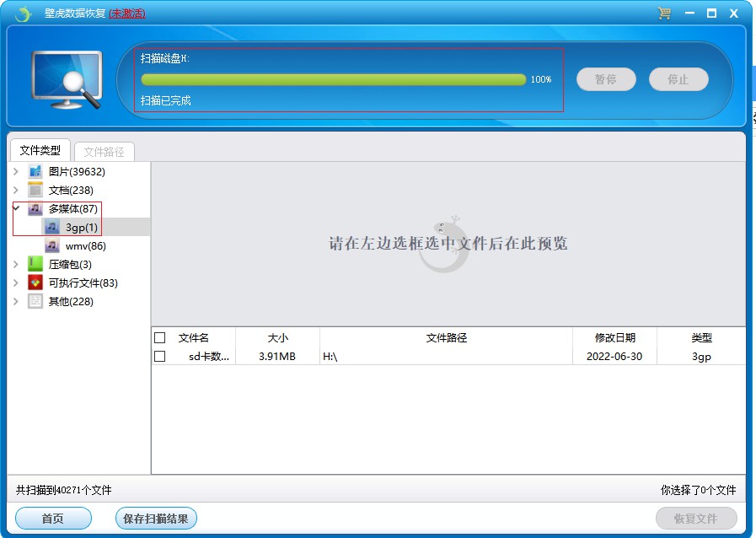Select the 可执行文件(83) category
The image size is (756, 538).
83,282
